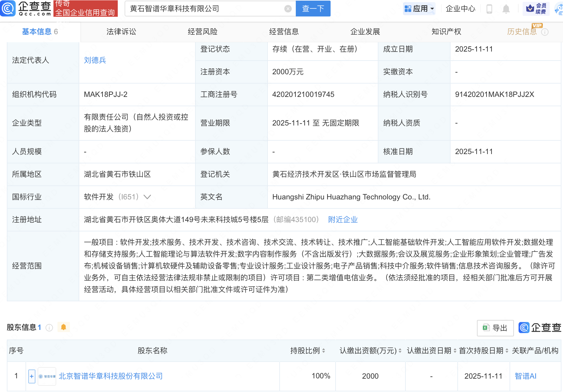Clear the search box with the X icon

(x=288, y=9)
